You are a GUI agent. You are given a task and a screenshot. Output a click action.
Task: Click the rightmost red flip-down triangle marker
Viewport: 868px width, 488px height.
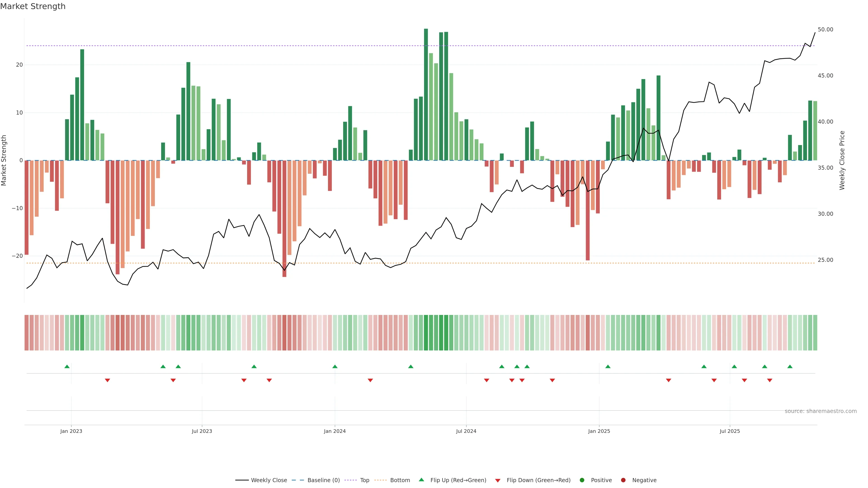770,380
